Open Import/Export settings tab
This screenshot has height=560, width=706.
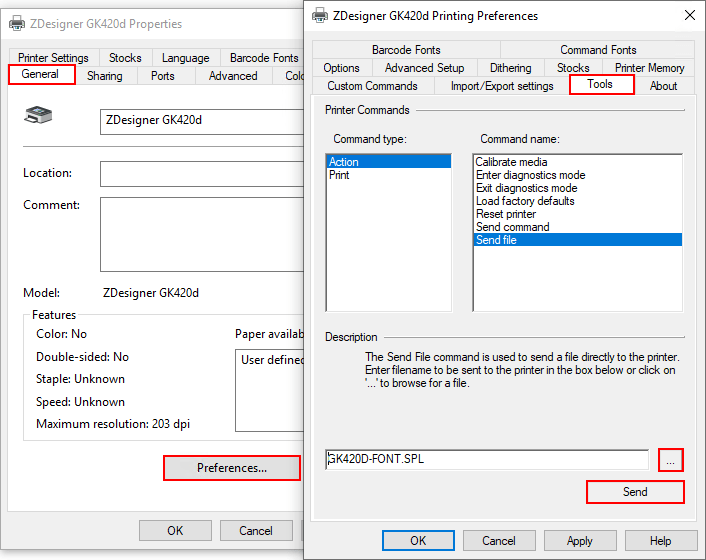click(502, 86)
